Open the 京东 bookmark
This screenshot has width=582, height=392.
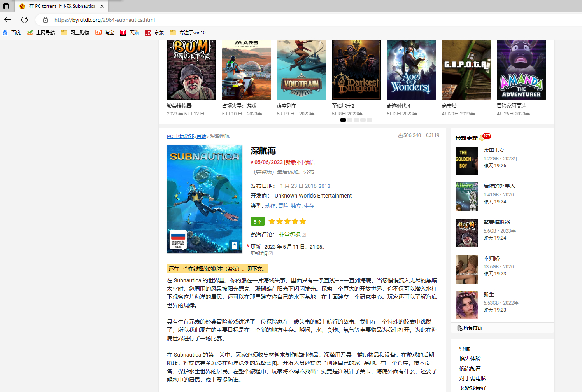point(154,33)
